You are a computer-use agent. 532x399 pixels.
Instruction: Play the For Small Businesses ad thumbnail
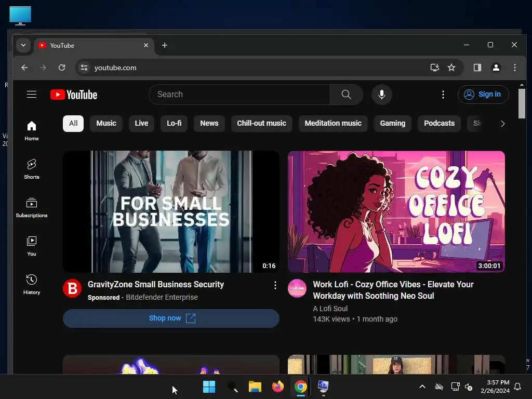[171, 211]
